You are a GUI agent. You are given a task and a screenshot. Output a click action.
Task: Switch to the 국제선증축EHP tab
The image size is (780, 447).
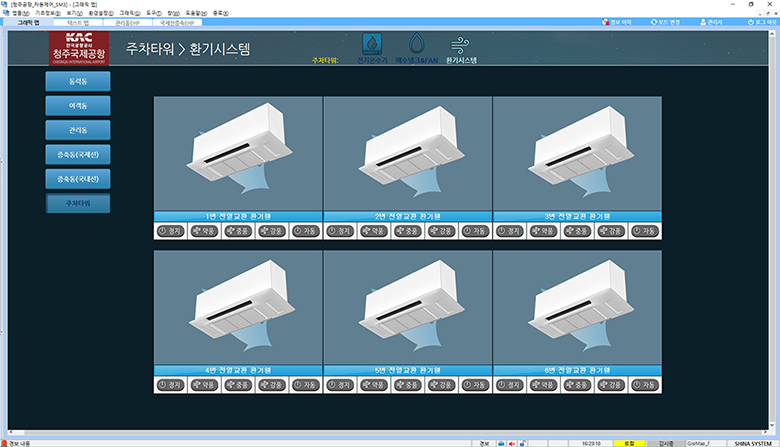pyautogui.click(x=177, y=22)
